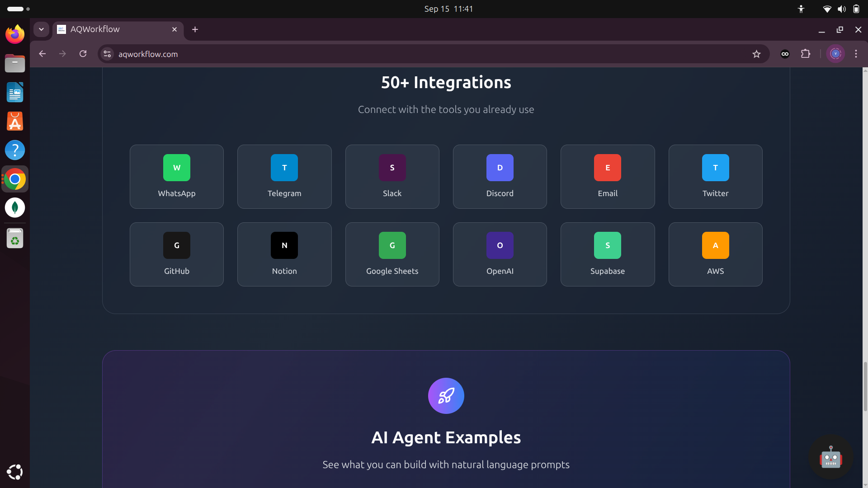Click the page vertical scrollbar thumb

(865, 386)
